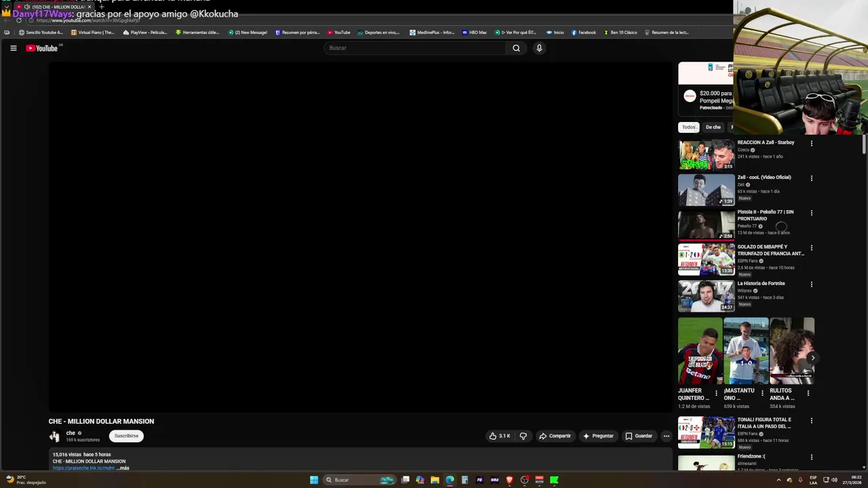
Task: Open the YouTube hamburger guide menu
Action: 13,48
